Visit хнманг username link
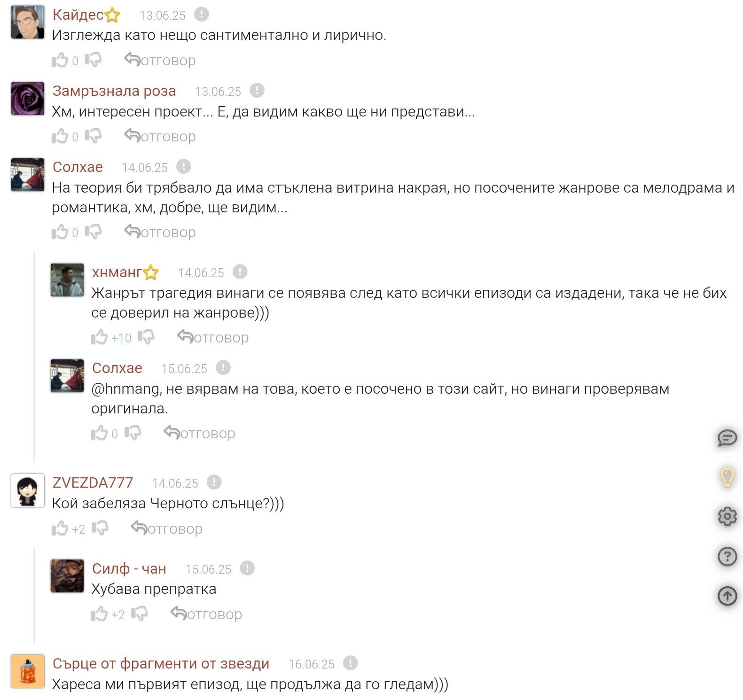Image resolution: width=743 pixels, height=700 pixels. click(x=117, y=272)
